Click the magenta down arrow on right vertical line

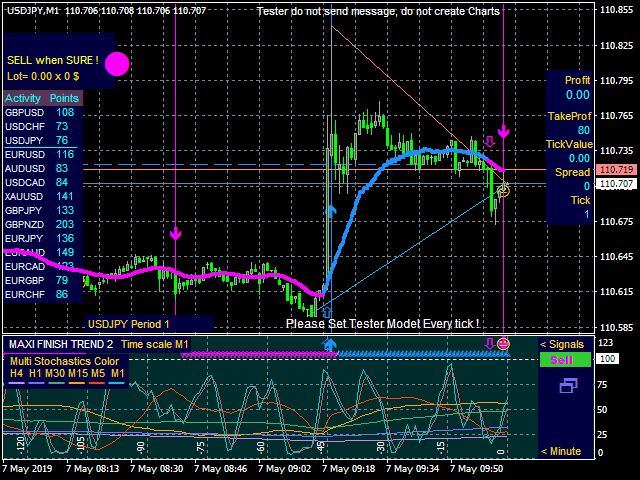tap(503, 131)
